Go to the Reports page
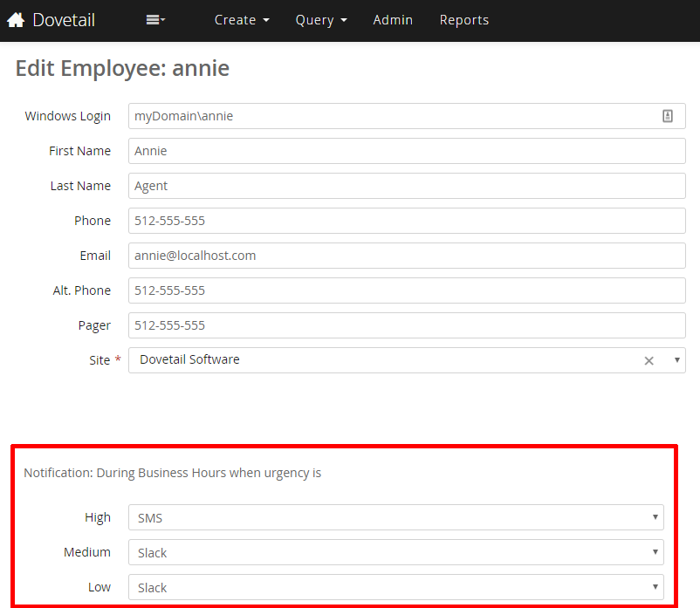The width and height of the screenshot is (700, 608). [463, 20]
